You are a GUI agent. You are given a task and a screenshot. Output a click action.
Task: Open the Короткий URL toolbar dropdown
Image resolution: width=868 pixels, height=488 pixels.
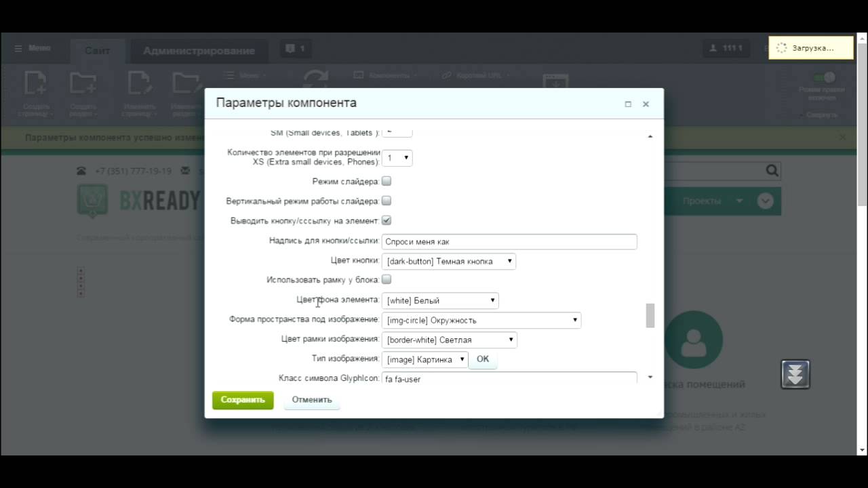(475, 75)
